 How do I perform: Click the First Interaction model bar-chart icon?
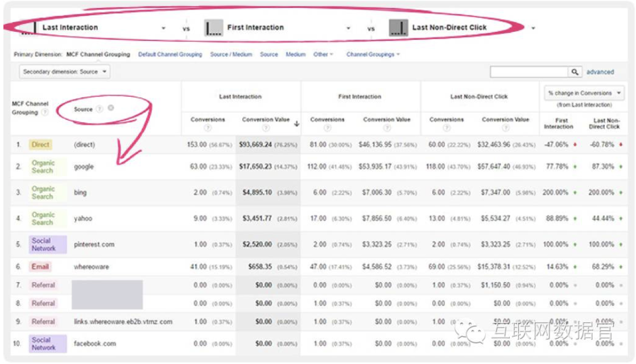click(x=214, y=28)
